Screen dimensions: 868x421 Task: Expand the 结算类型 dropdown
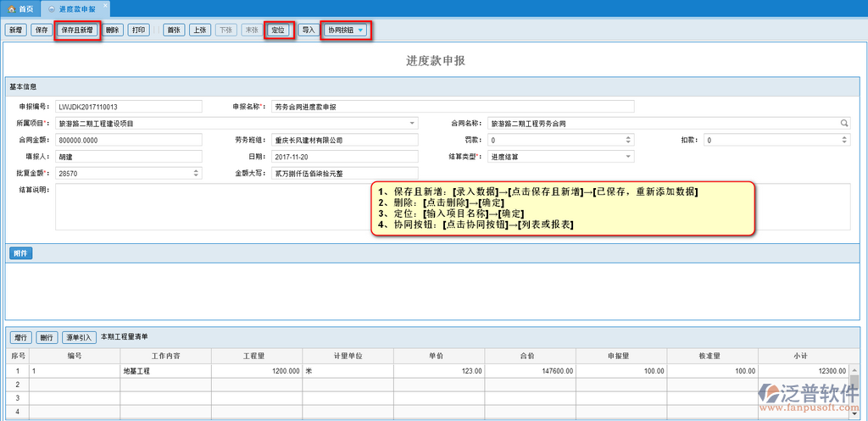click(x=628, y=157)
